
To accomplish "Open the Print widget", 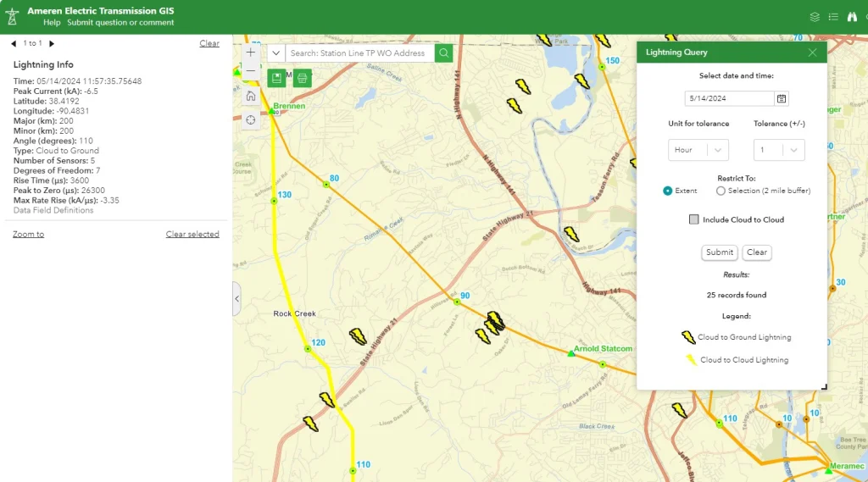I will point(302,78).
